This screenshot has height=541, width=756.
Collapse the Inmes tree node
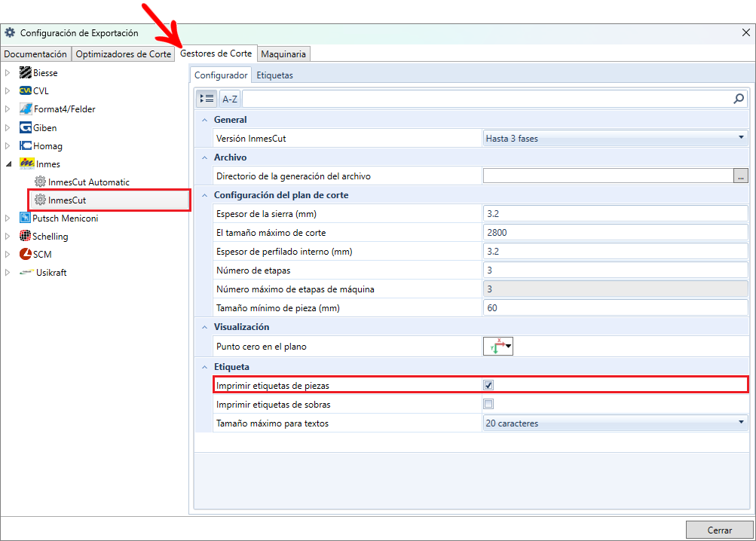coord(8,164)
